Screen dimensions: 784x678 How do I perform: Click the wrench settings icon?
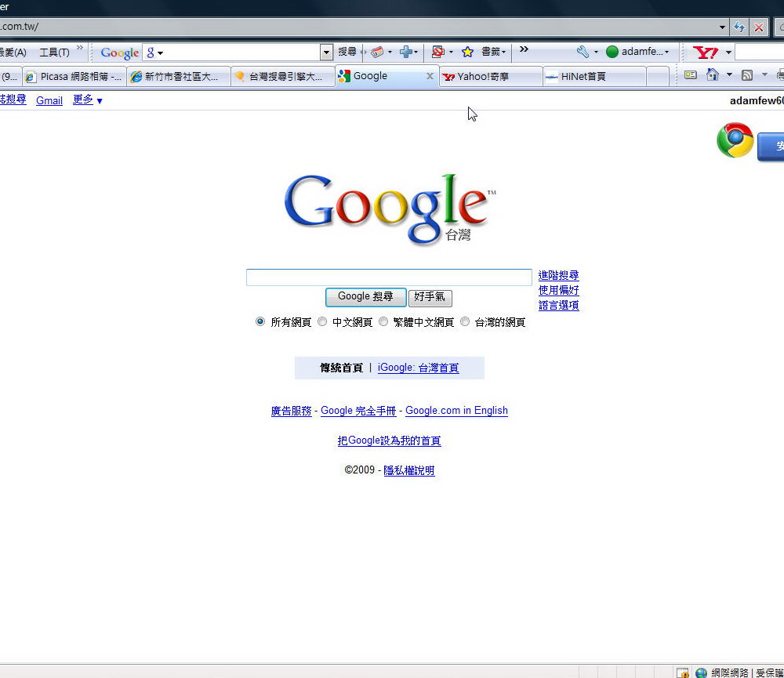[x=583, y=52]
